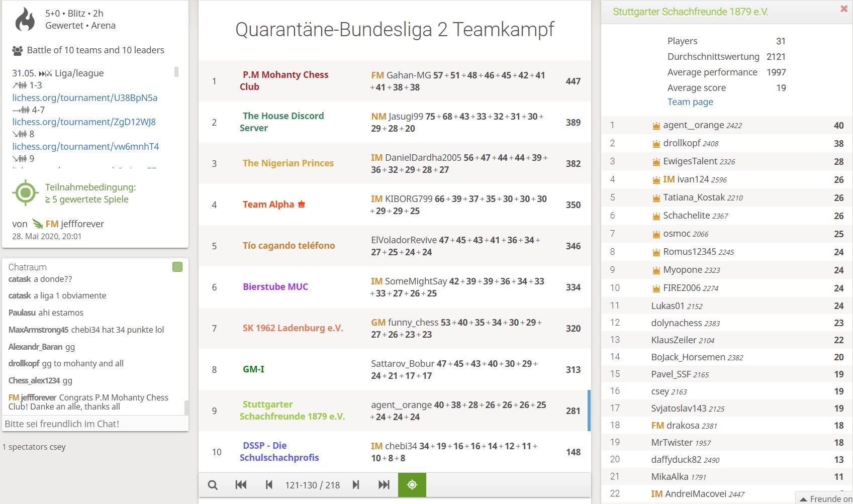Select Tío cagando teléfono team
This screenshot has height=504, width=853.
pos(289,245)
